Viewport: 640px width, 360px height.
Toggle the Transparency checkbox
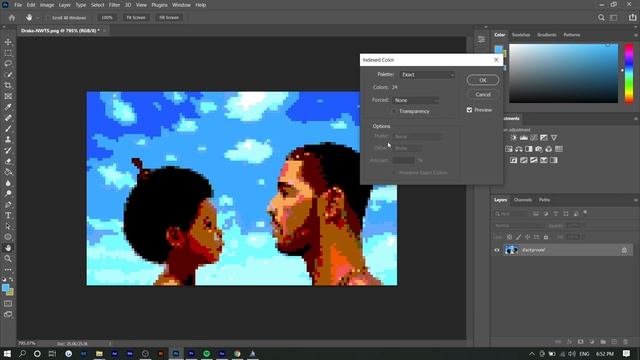point(394,111)
